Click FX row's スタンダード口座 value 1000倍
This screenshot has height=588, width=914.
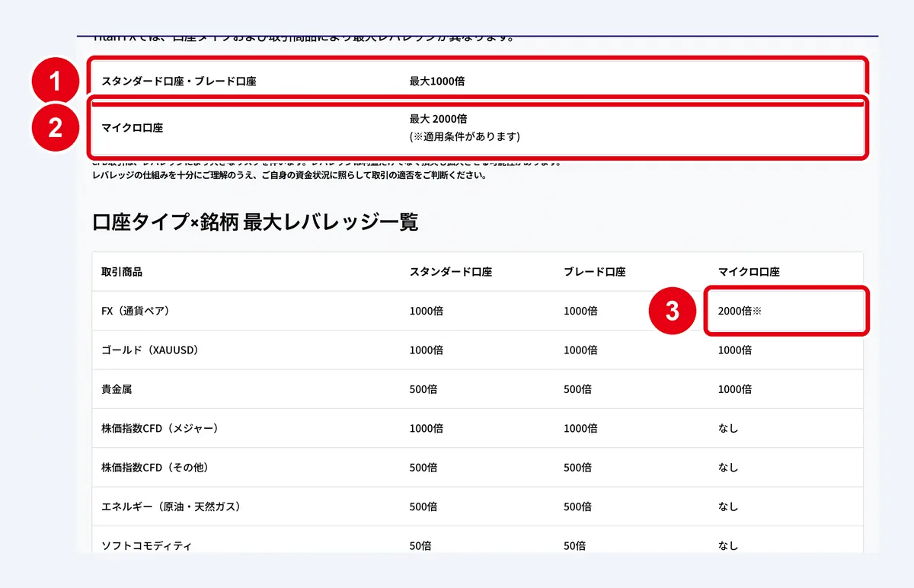[x=427, y=311]
